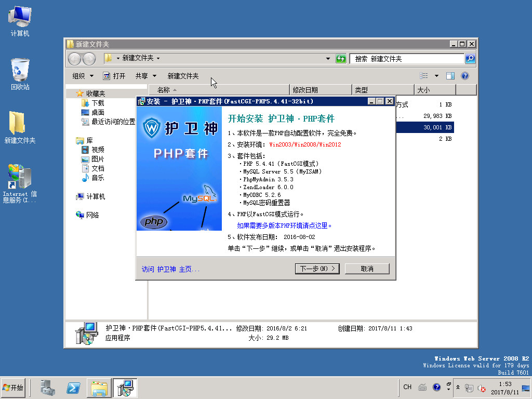The width and height of the screenshot is (532, 399).
Task: Refresh the Explorer folder view
Action: tap(341, 59)
